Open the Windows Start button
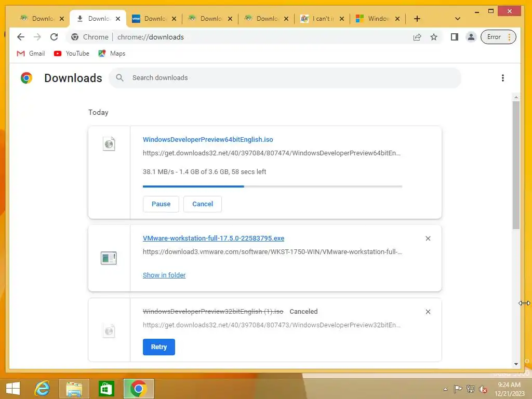This screenshot has width=532, height=399. tap(13, 389)
